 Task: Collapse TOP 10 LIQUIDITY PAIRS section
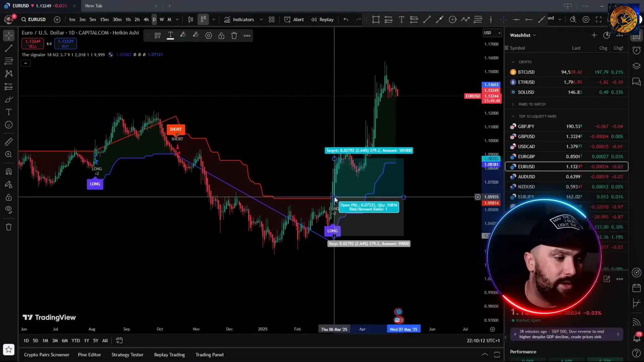[x=513, y=116]
